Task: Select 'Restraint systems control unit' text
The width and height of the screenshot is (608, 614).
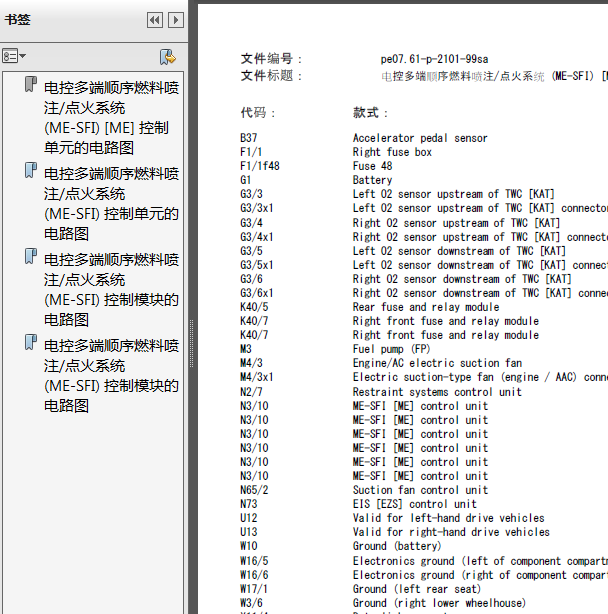Action: point(437,392)
